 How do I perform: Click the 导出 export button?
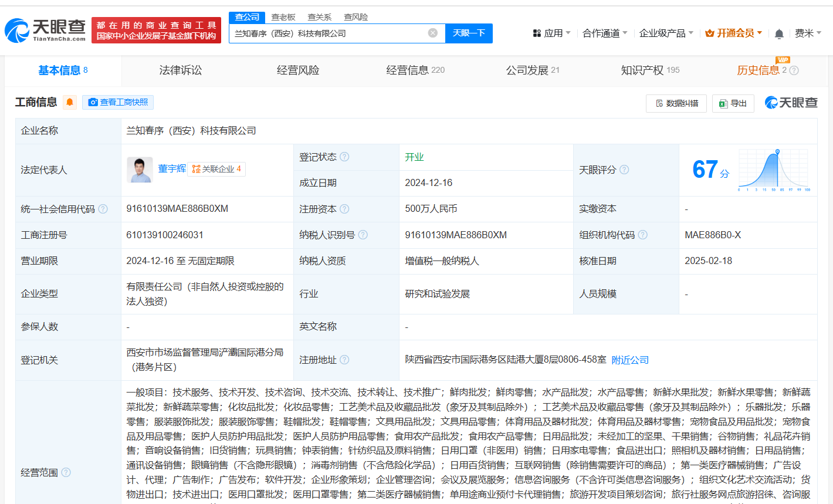[733, 103]
